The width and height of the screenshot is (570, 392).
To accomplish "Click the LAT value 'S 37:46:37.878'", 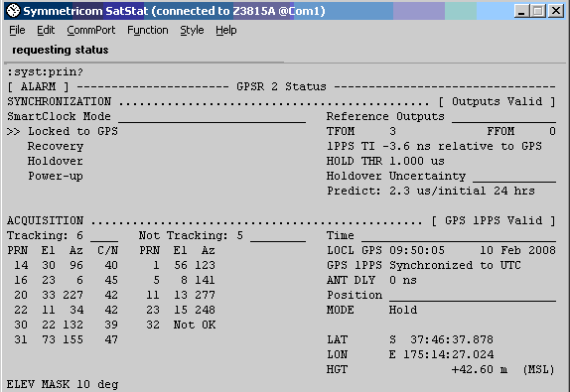I will [441, 339].
